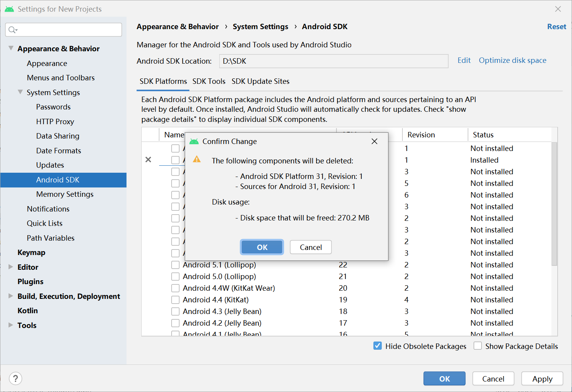Expand the Tools section arrow
Image resolution: width=572 pixels, height=392 pixels.
[x=11, y=325]
